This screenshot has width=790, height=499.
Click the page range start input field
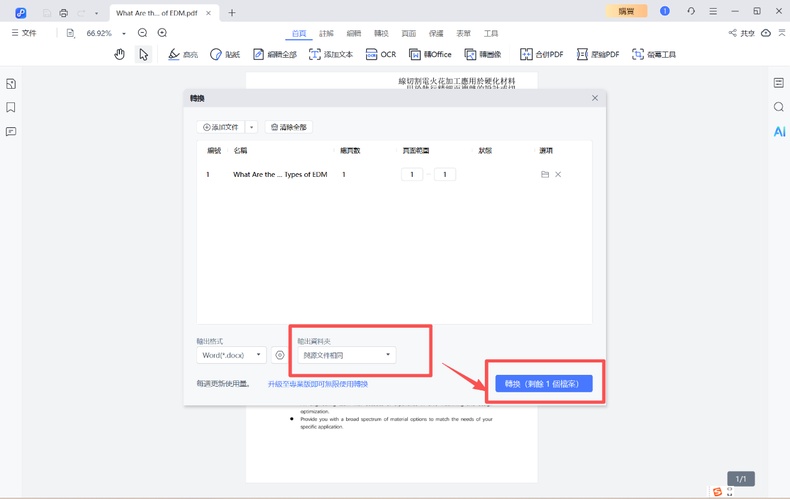pos(411,175)
